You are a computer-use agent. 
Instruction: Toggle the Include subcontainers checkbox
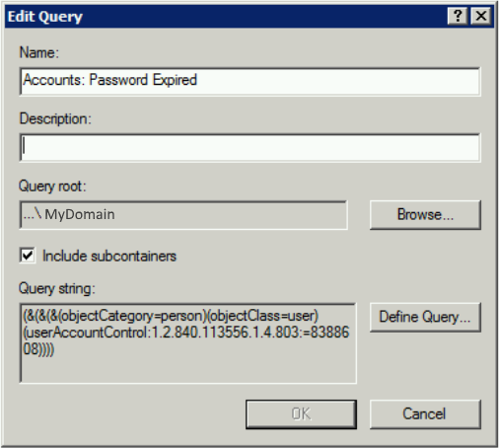tap(28, 256)
